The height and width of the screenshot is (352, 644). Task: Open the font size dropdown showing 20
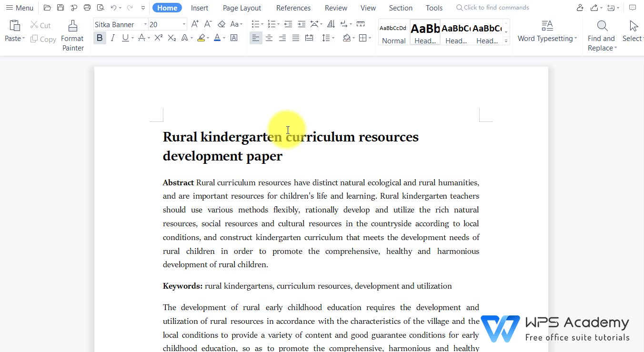click(184, 24)
